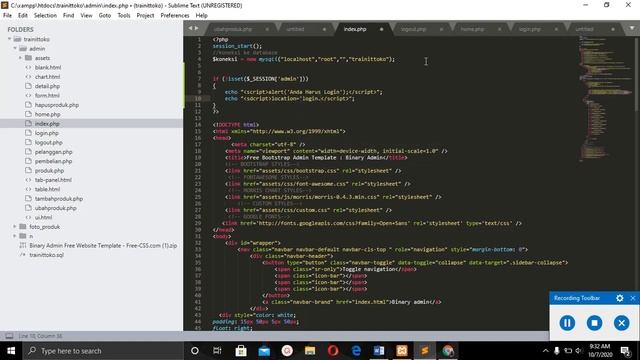This screenshot has width=640, height=360.
Task: Open tambahproduk.php in the sidebar
Action: (x=59, y=199)
